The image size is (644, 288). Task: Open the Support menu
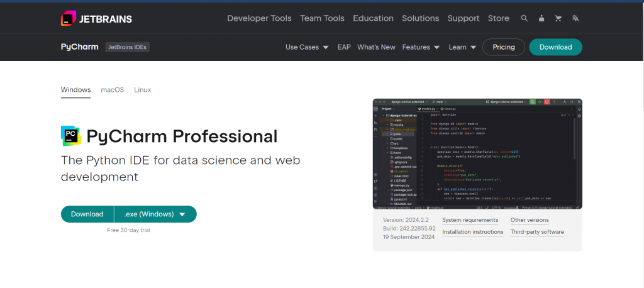(x=464, y=18)
